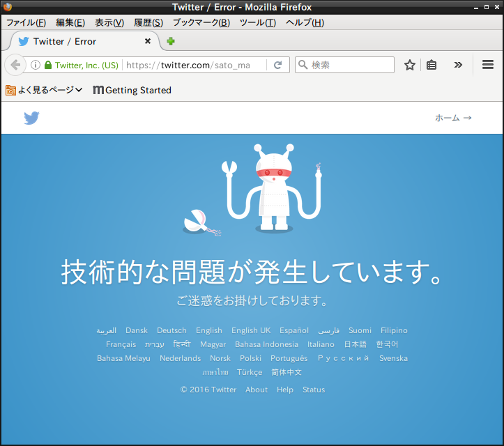The height and width of the screenshot is (446, 504).
Task: Expand more tools with double chevron icon
Action: (458, 65)
